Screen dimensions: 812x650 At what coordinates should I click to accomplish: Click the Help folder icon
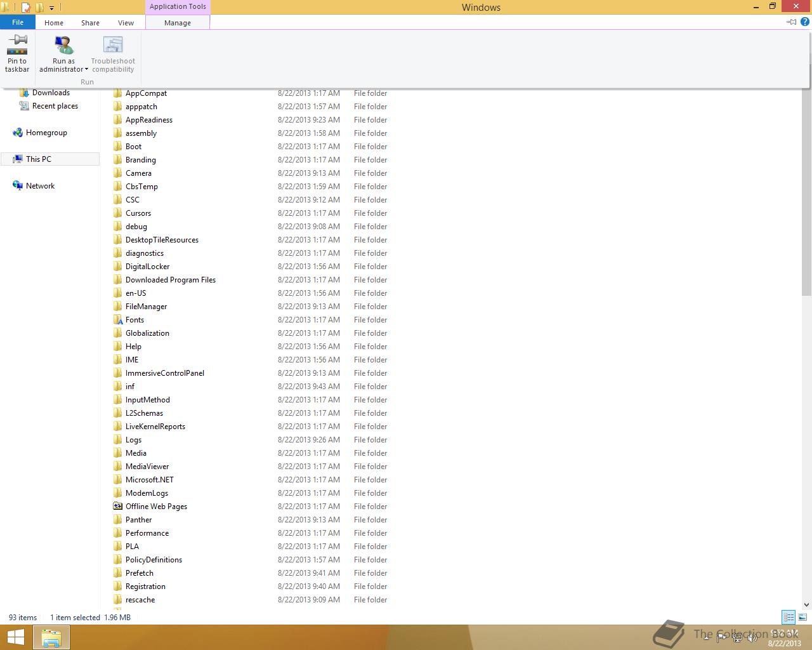point(118,346)
